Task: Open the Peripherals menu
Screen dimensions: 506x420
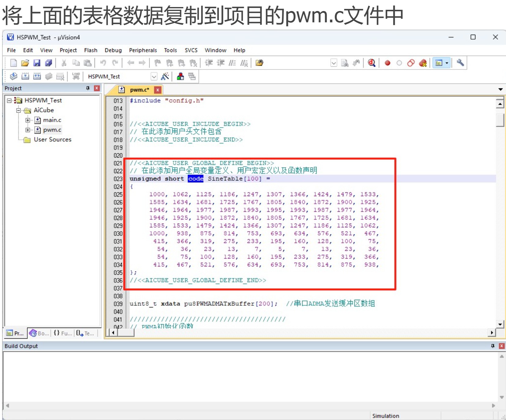Action: [x=143, y=50]
